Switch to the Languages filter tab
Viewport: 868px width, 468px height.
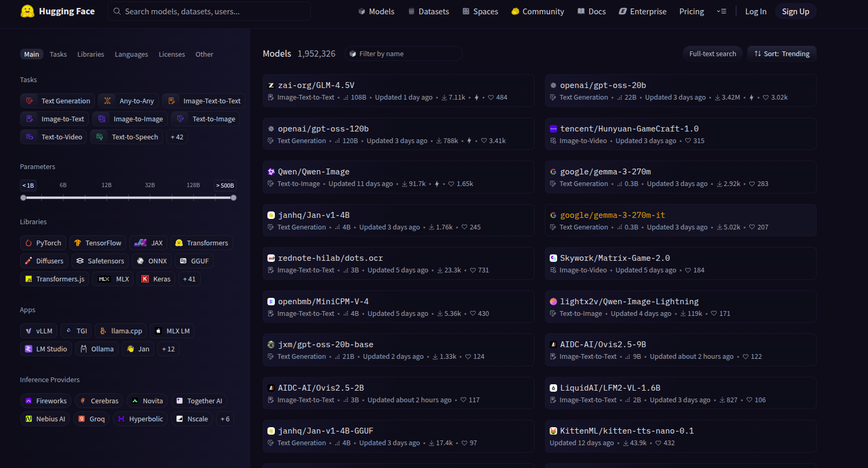coord(131,54)
